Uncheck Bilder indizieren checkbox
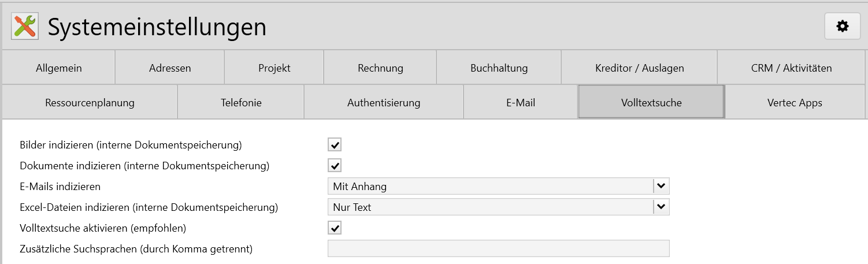The image size is (868, 264). tap(335, 144)
